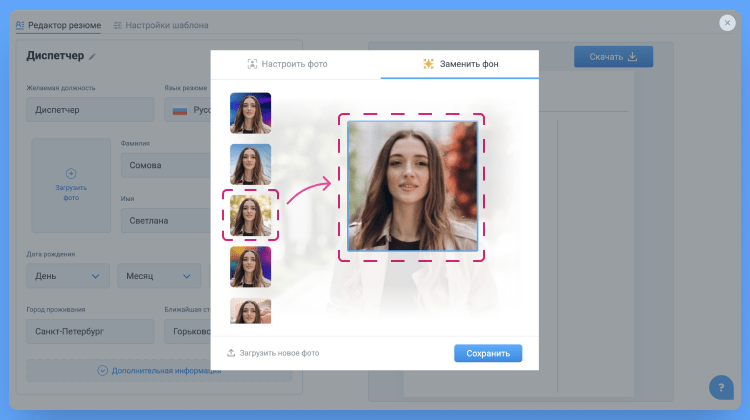
Task: Click the plus icon to upload photo
Action: click(70, 173)
